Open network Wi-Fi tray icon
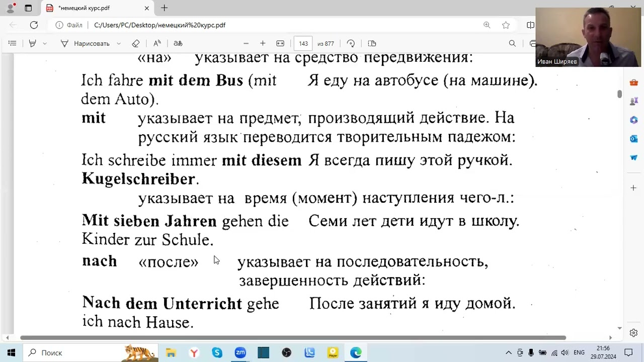 click(x=554, y=352)
